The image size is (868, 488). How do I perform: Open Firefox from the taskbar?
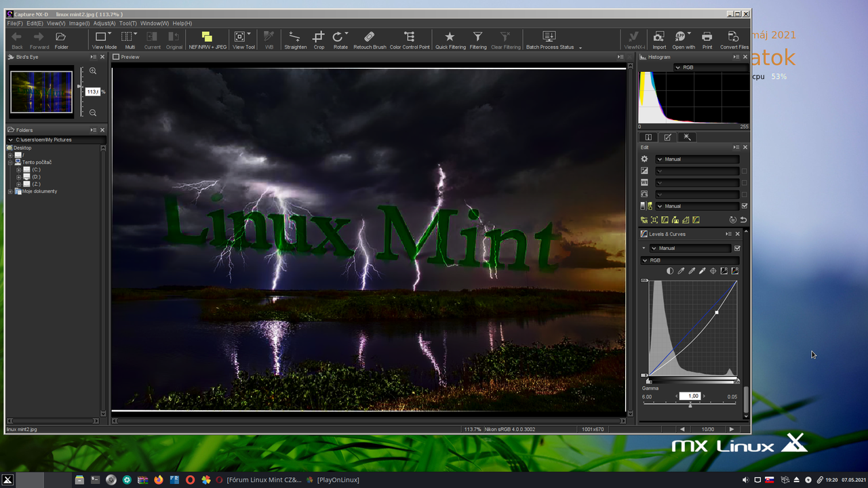pyautogui.click(x=159, y=480)
